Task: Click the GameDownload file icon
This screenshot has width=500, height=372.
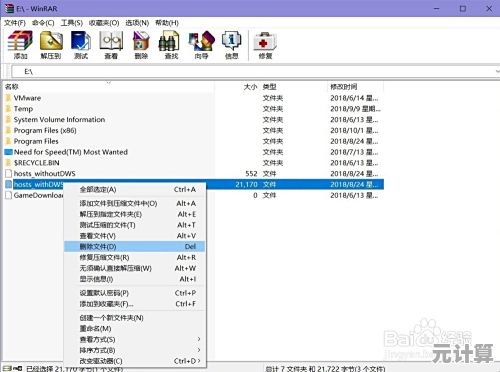Action: [8, 195]
